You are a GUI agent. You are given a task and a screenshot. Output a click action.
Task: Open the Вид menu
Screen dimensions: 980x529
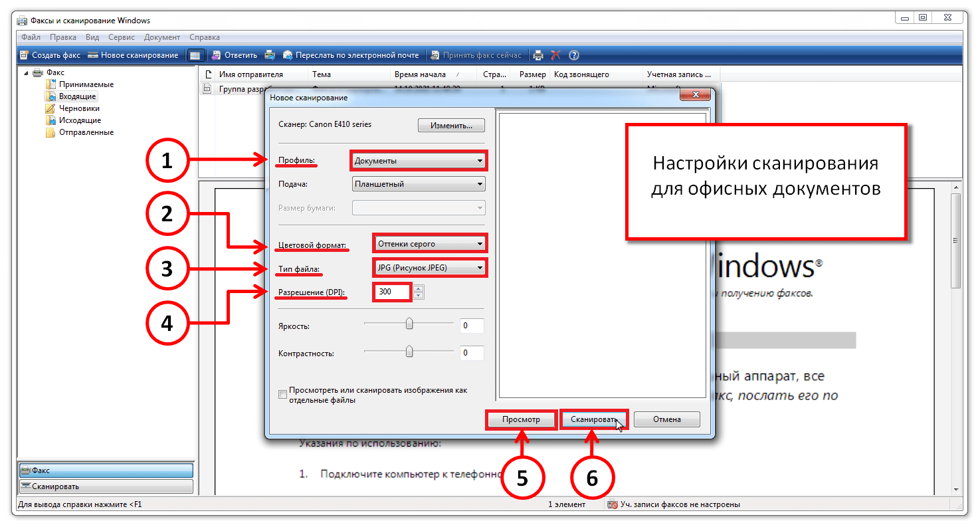[x=92, y=37]
